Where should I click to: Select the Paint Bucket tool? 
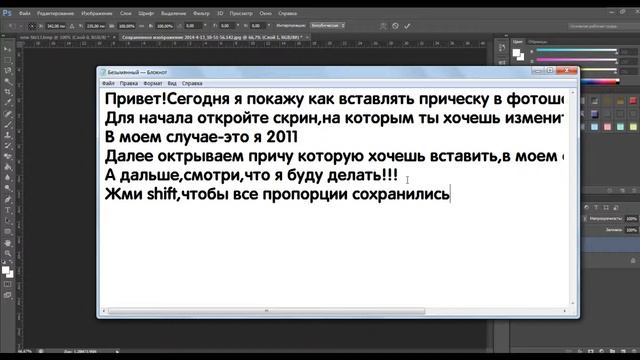point(8,167)
